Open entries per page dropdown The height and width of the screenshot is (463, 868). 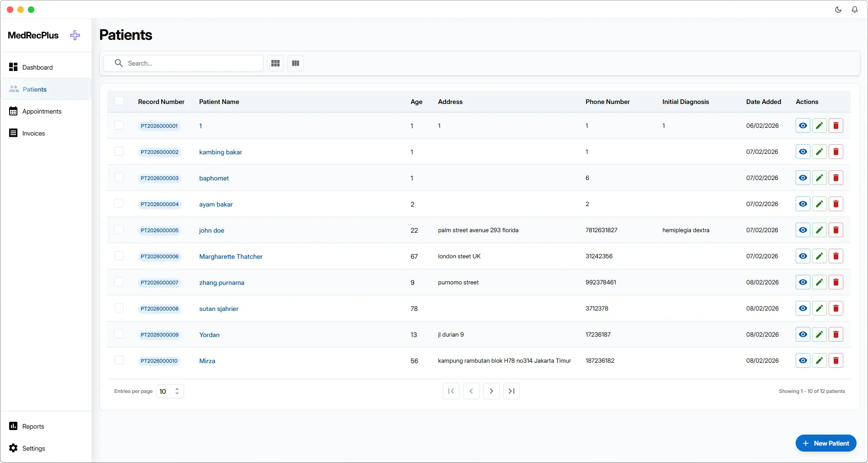[x=170, y=391]
